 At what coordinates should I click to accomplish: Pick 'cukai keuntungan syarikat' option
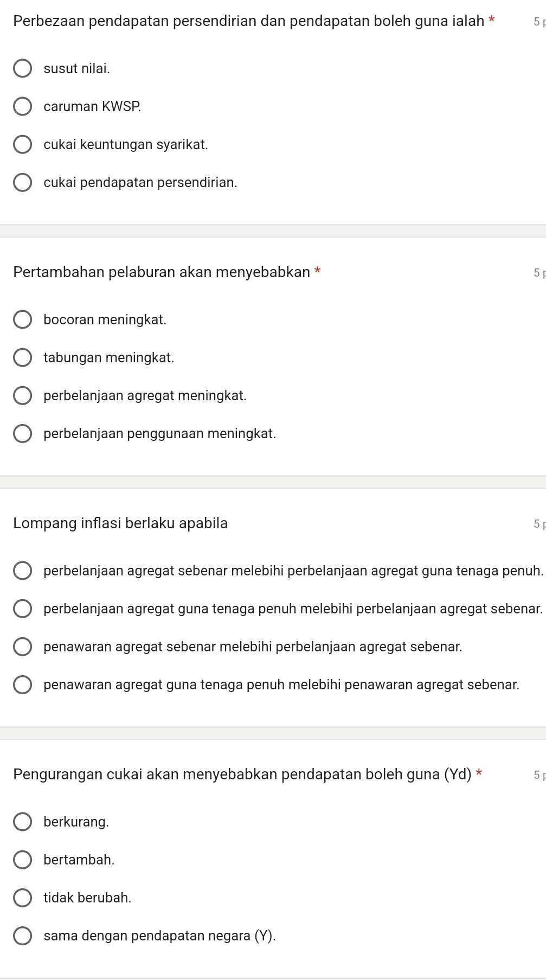tap(22, 145)
